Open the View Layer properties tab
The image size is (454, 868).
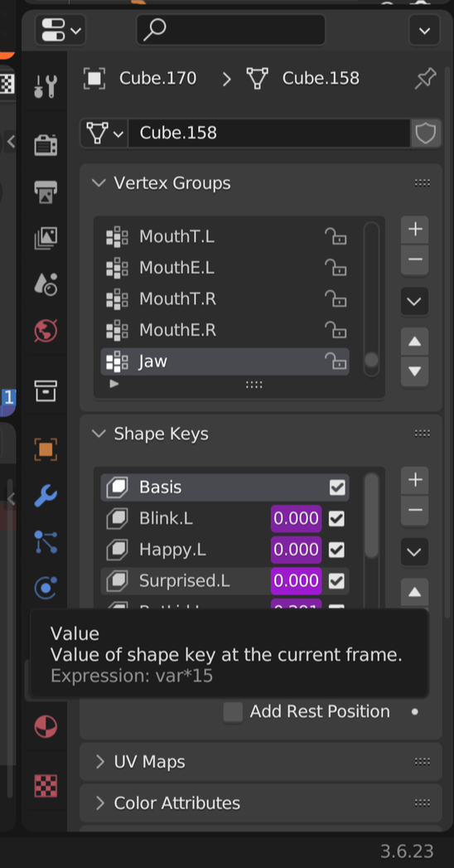[x=46, y=238]
